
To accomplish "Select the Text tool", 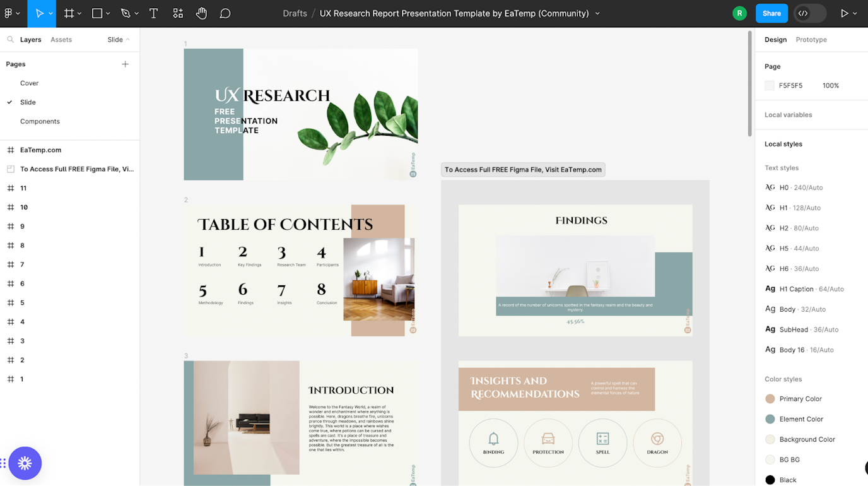I will coord(153,13).
